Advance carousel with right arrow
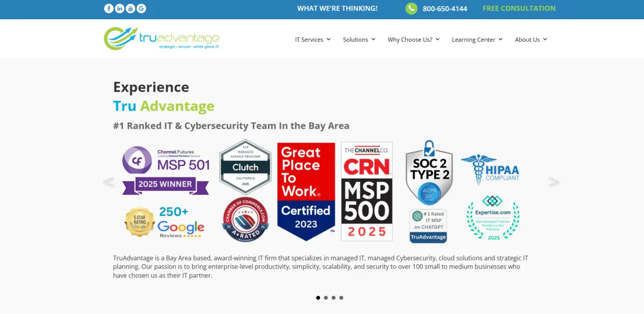 point(554,182)
